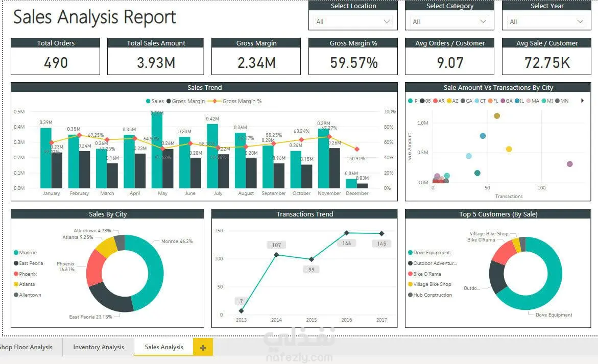Click the 2016 data point in Transactions Trend
The height and width of the screenshot is (364, 598).
point(346,233)
